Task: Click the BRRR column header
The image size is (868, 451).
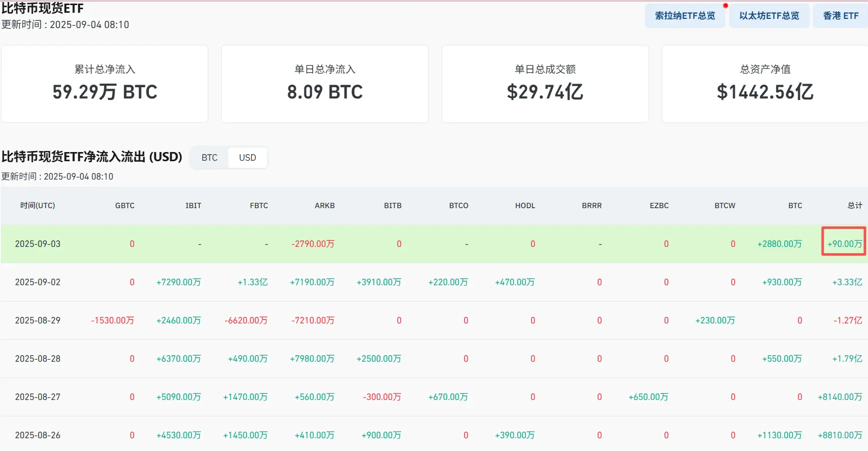Action: pyautogui.click(x=592, y=206)
